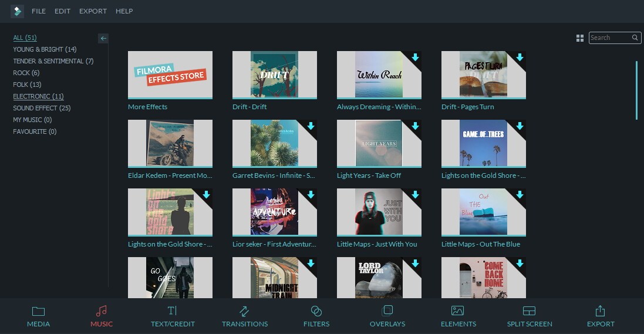The height and width of the screenshot is (334, 644).
Task: Open the FILTERS tab
Action: (x=316, y=316)
